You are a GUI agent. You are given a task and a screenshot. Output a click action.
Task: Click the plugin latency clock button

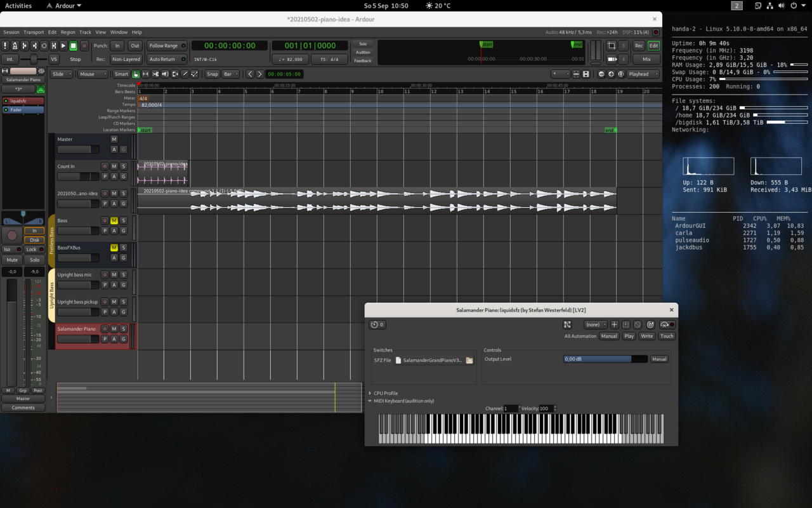click(377, 324)
